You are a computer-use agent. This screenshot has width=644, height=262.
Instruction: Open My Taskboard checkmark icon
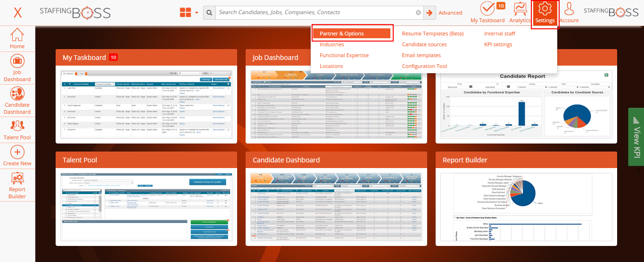[x=487, y=9]
